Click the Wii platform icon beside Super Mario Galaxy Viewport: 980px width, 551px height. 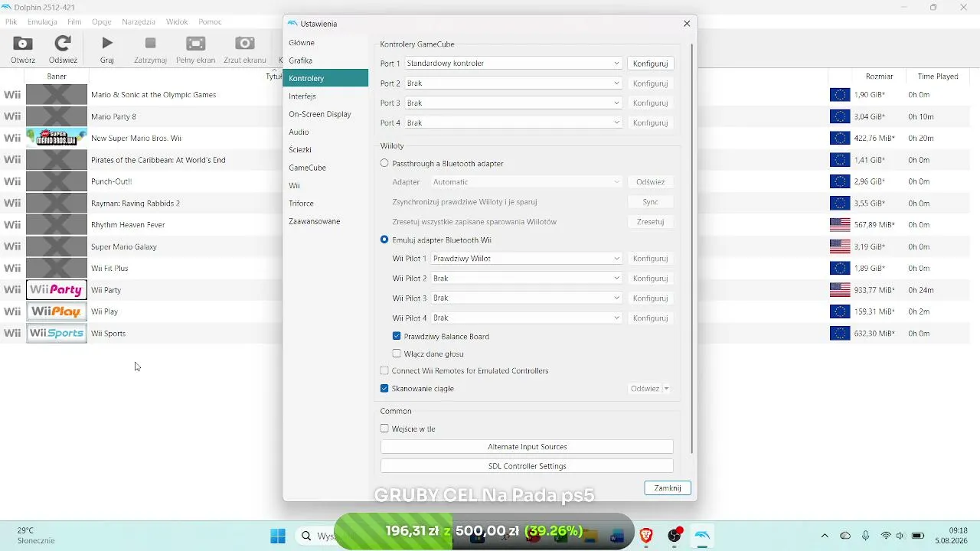pos(12,246)
